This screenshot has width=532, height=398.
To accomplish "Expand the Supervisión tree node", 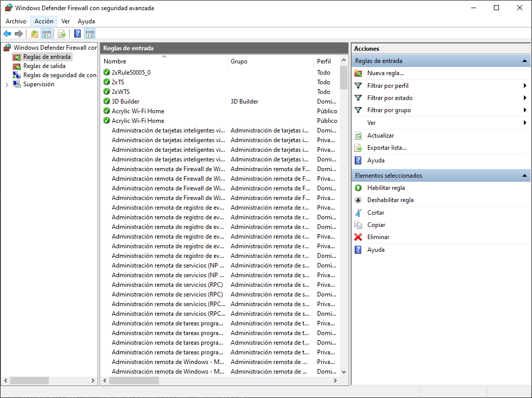I will coord(7,85).
